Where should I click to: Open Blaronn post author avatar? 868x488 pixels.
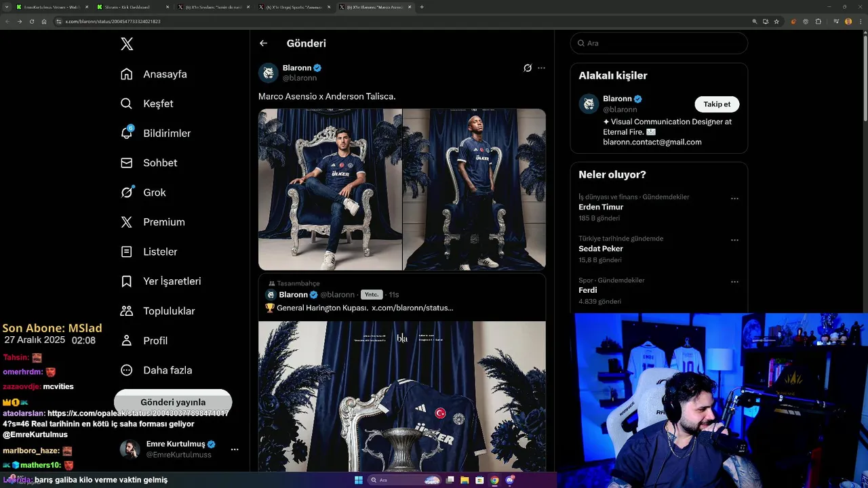click(269, 73)
